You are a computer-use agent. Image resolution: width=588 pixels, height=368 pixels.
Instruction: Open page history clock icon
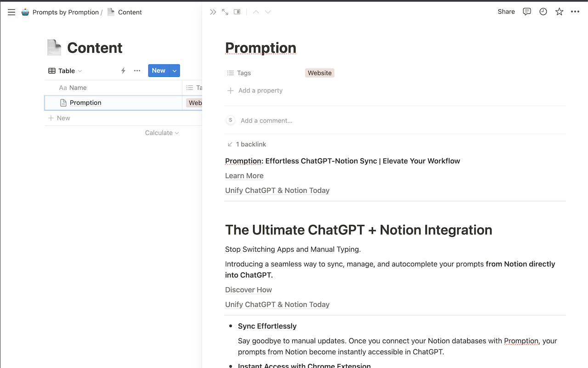(543, 12)
